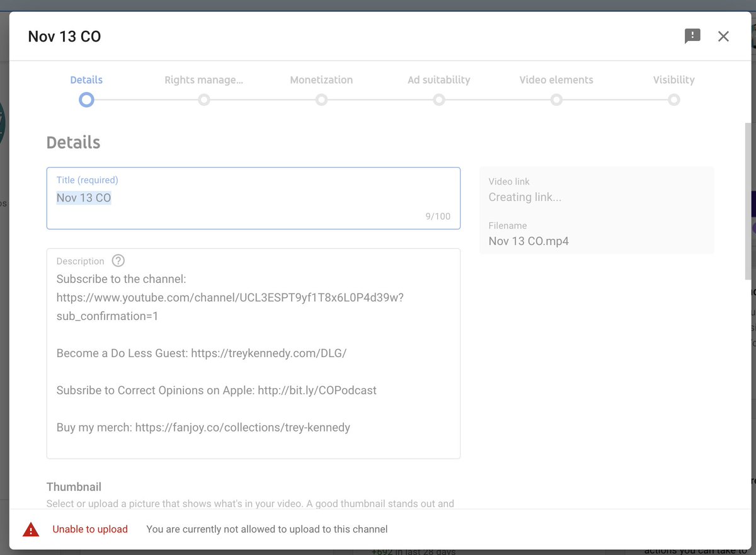Open the description help question-mark icon

point(118,261)
